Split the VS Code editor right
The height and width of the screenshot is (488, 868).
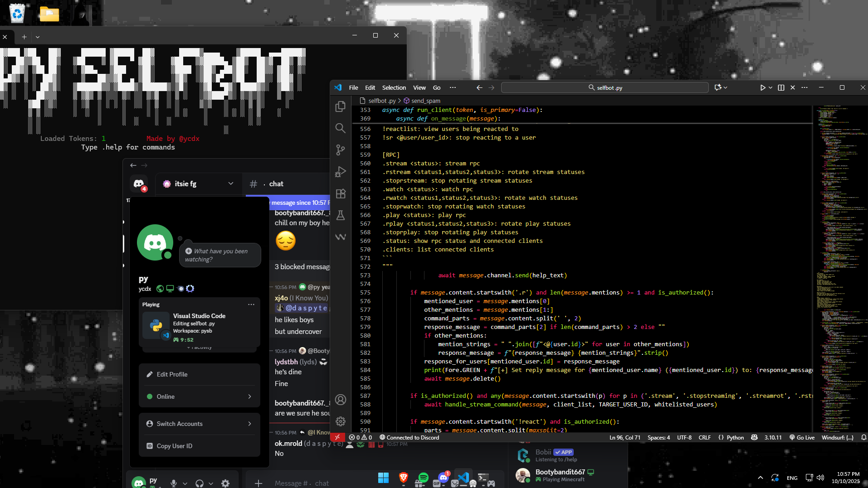(781, 88)
